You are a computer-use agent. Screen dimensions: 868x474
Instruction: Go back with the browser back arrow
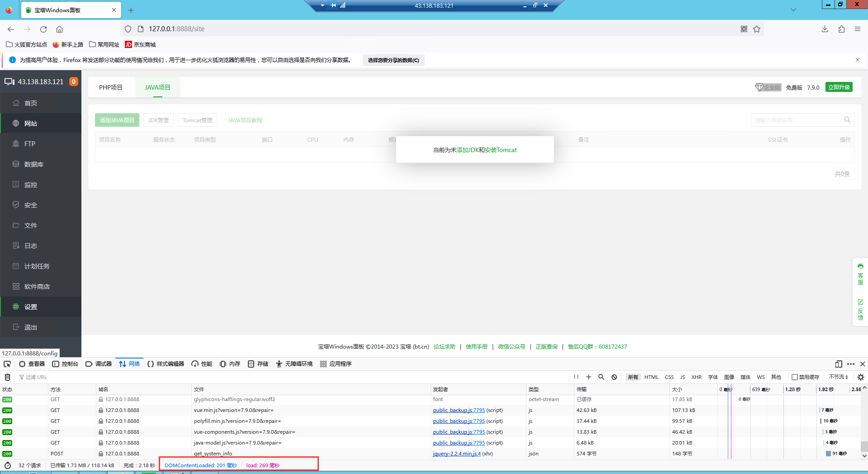point(11,29)
